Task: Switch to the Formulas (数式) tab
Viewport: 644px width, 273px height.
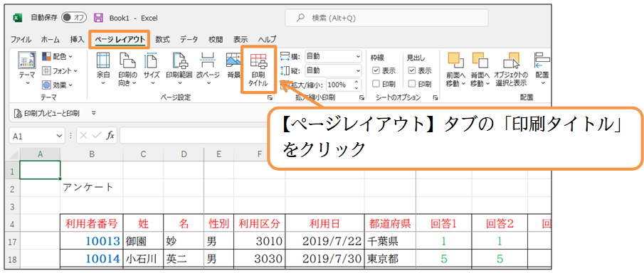Action: 163,39
